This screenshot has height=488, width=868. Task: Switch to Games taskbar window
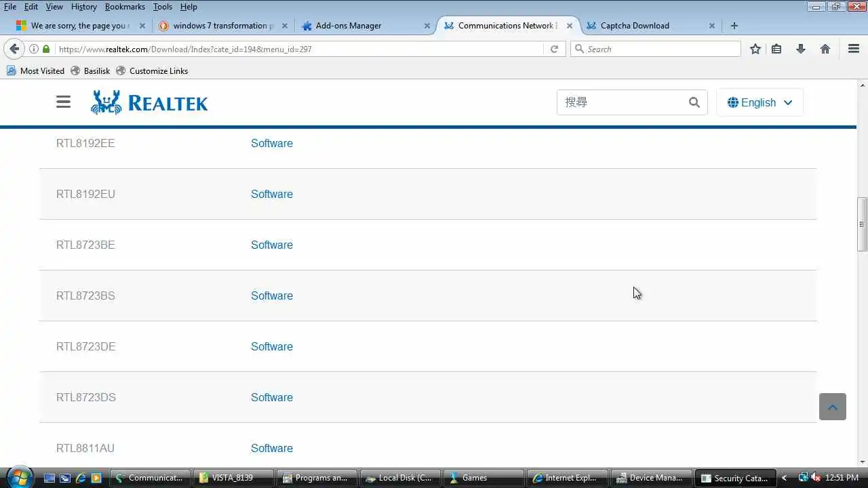[484, 478]
